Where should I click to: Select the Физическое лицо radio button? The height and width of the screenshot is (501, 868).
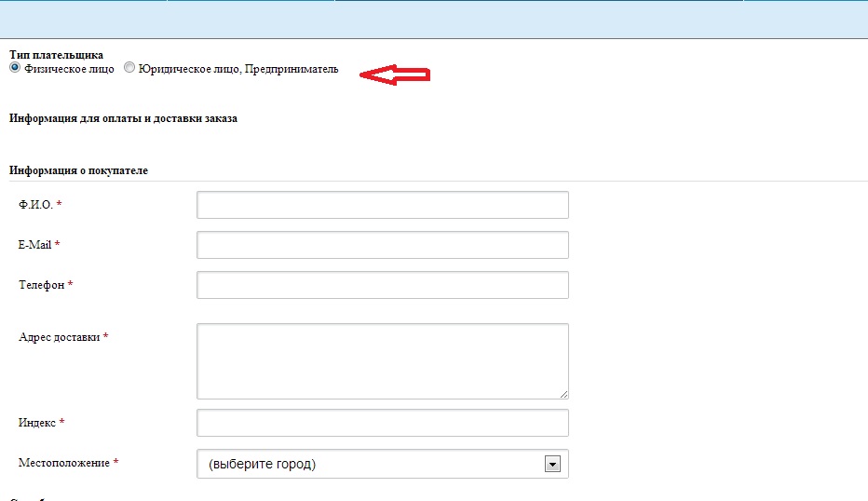(15, 68)
